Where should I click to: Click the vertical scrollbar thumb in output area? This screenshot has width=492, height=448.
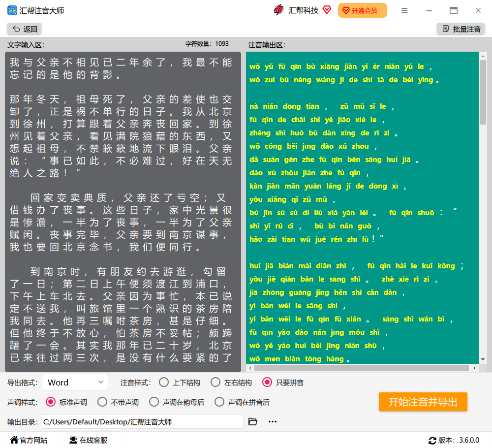tap(483, 92)
